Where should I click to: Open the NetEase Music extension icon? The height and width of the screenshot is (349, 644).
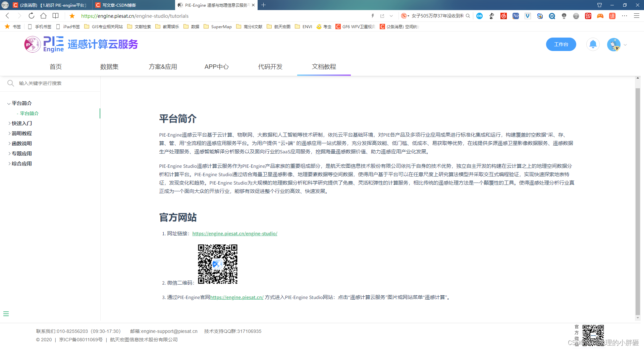[503, 16]
